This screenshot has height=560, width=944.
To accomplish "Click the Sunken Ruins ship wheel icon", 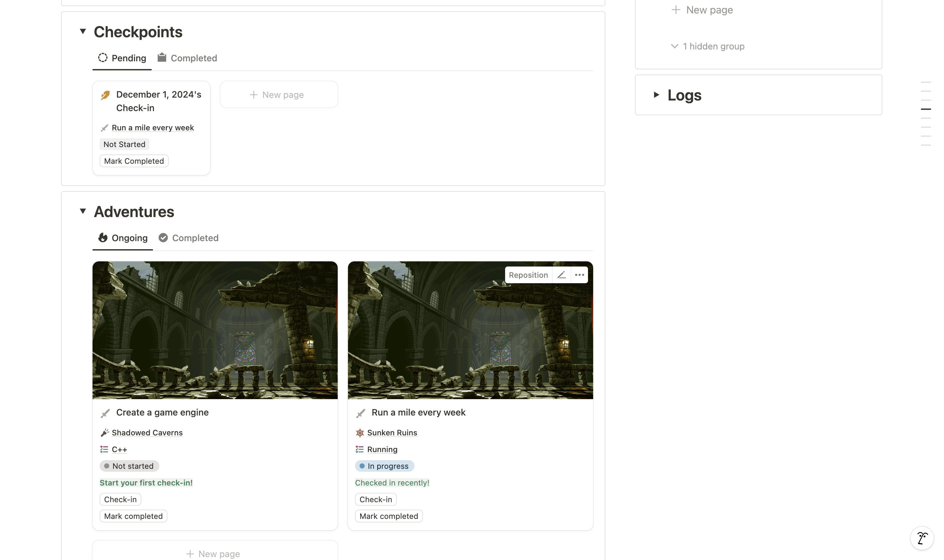I will [360, 433].
